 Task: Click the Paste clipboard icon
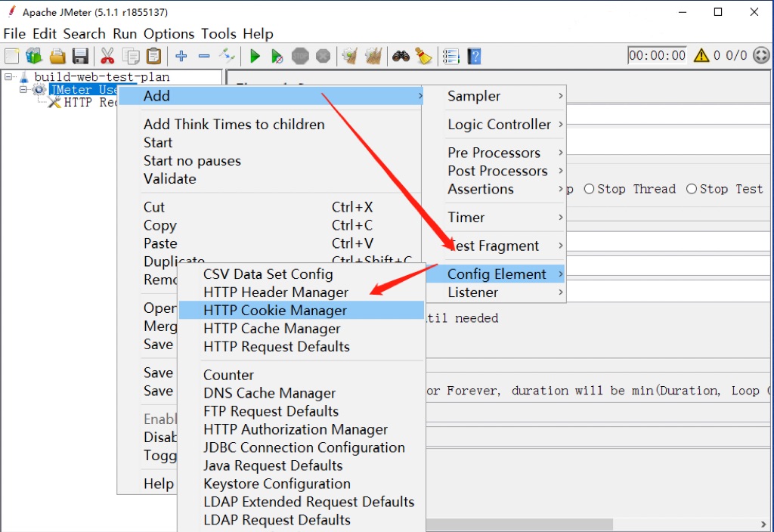154,56
